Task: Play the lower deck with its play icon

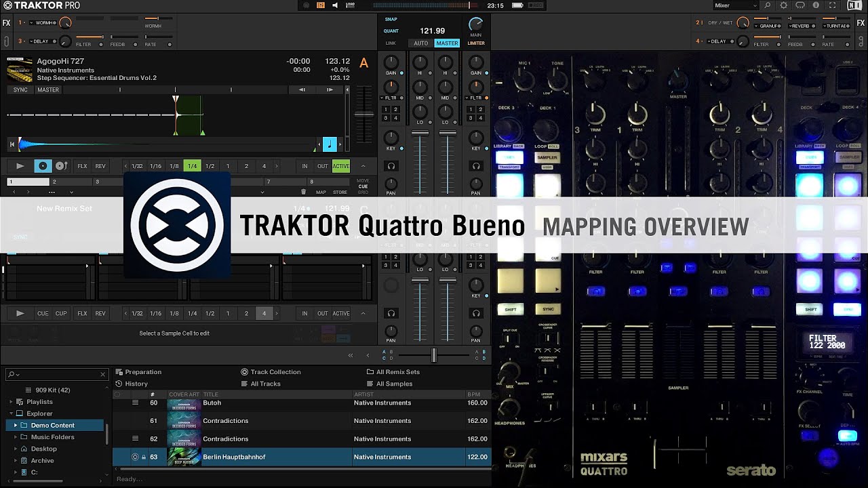Action: tap(20, 313)
